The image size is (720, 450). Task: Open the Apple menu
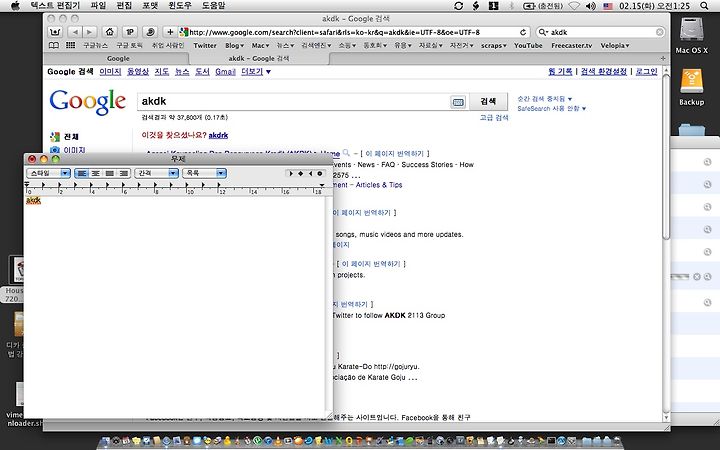15,6
